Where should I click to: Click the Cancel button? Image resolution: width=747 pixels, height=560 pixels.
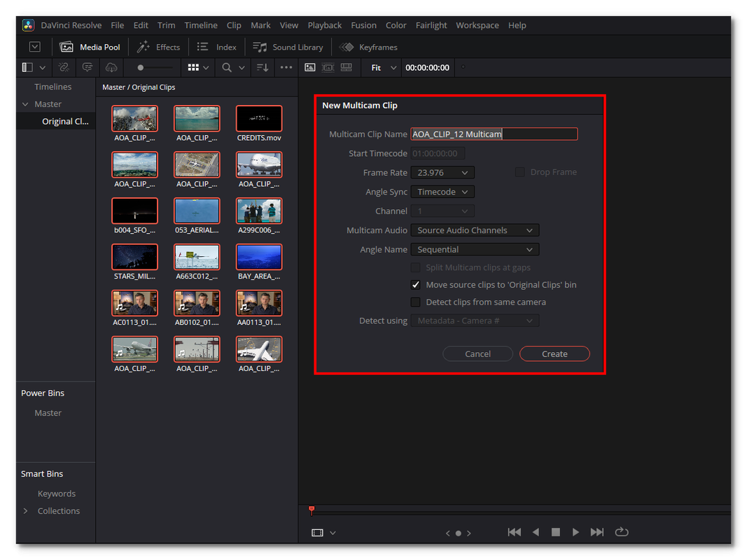point(477,353)
